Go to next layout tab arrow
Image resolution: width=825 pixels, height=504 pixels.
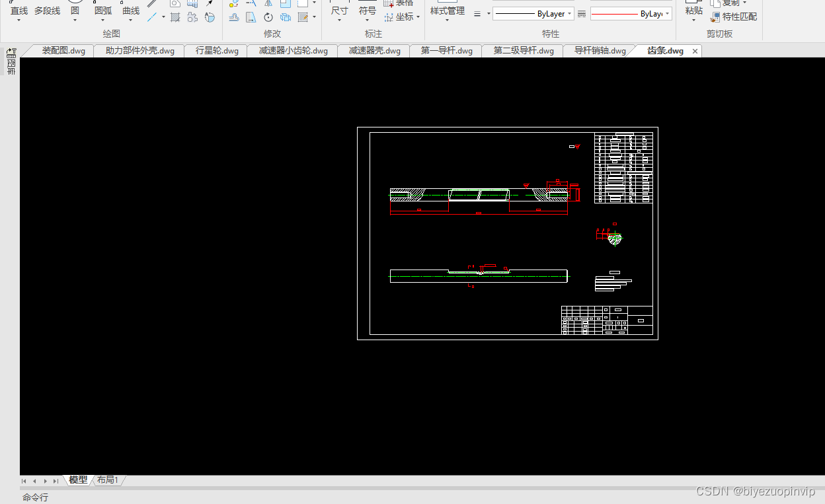[45, 481]
